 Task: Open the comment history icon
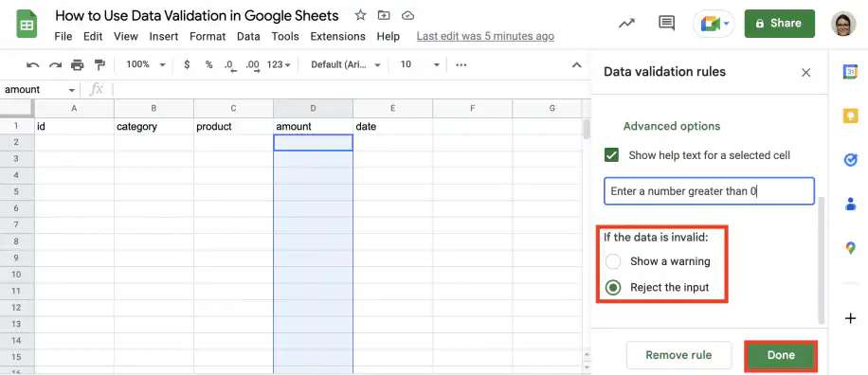point(666,24)
